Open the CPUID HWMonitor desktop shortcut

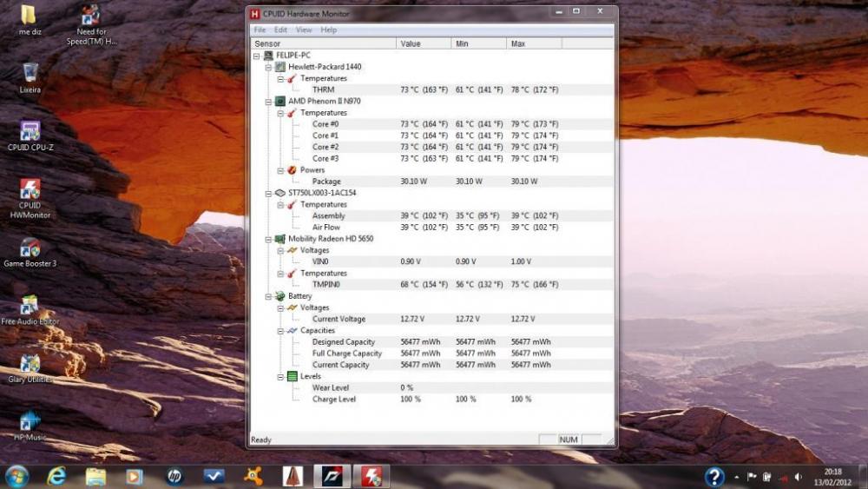(30, 191)
